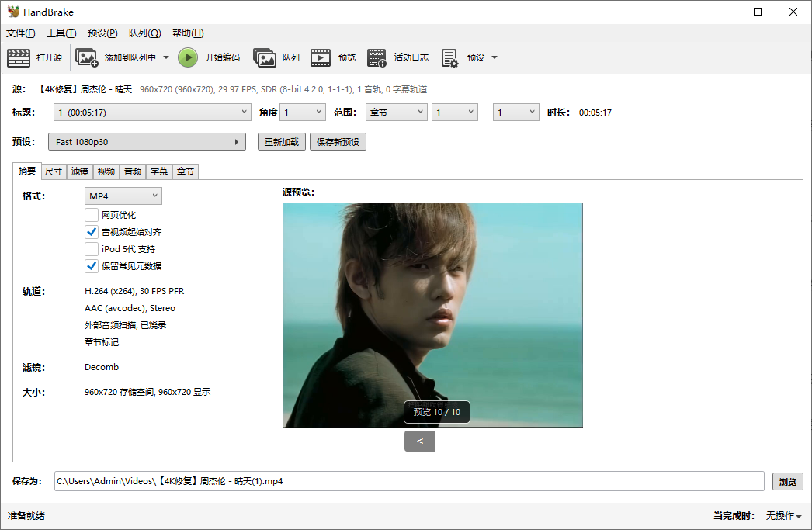The width and height of the screenshot is (812, 530).
Task: Go to previous preview with the < button
Action: tap(419, 442)
